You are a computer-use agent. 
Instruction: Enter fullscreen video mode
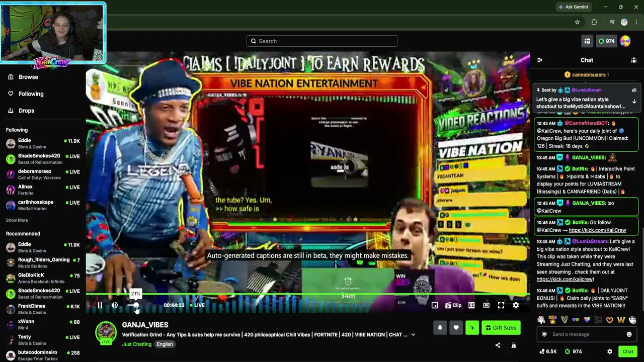click(501, 305)
